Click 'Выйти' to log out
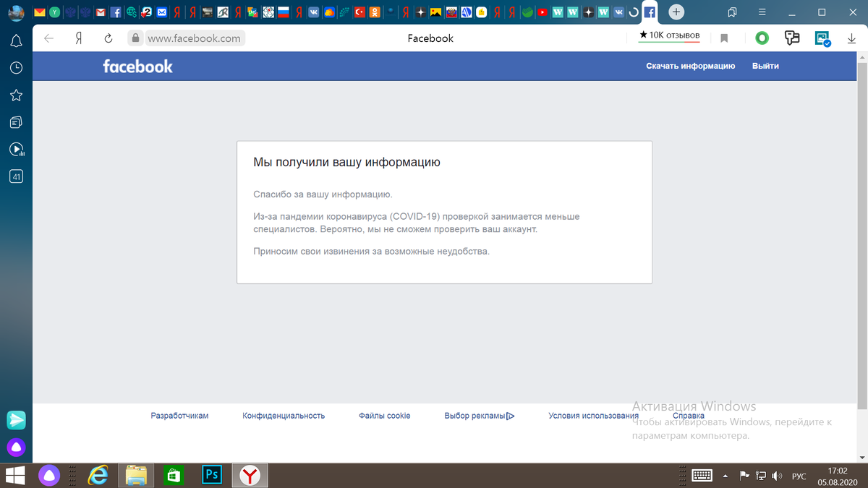The width and height of the screenshot is (868, 488). 765,66
